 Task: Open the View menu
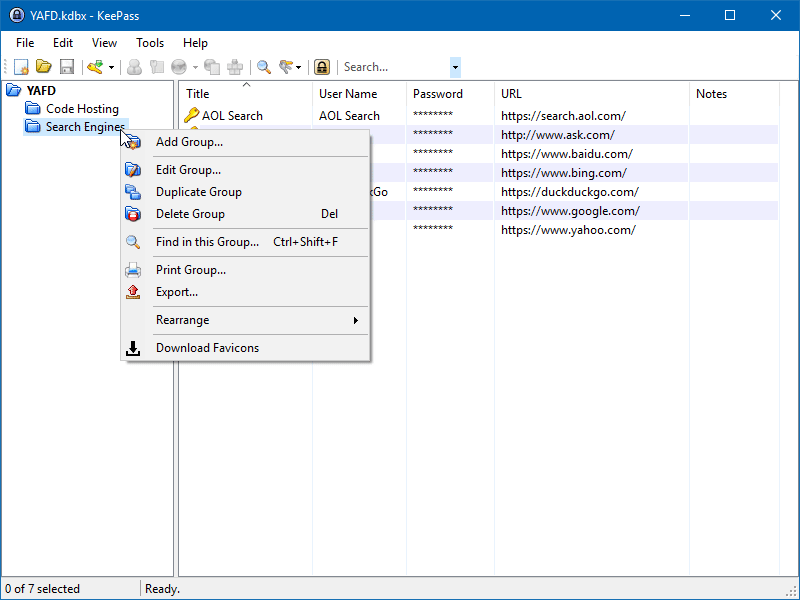coord(104,43)
